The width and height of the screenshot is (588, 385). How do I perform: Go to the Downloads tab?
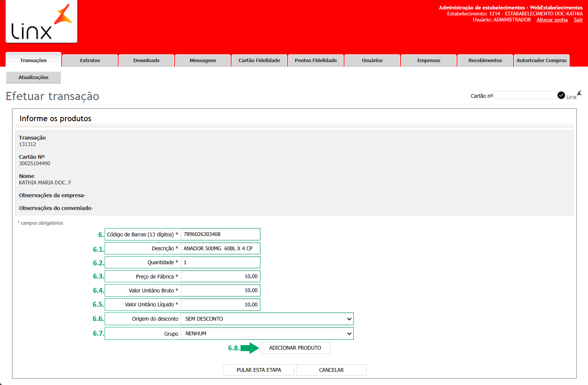[146, 61]
